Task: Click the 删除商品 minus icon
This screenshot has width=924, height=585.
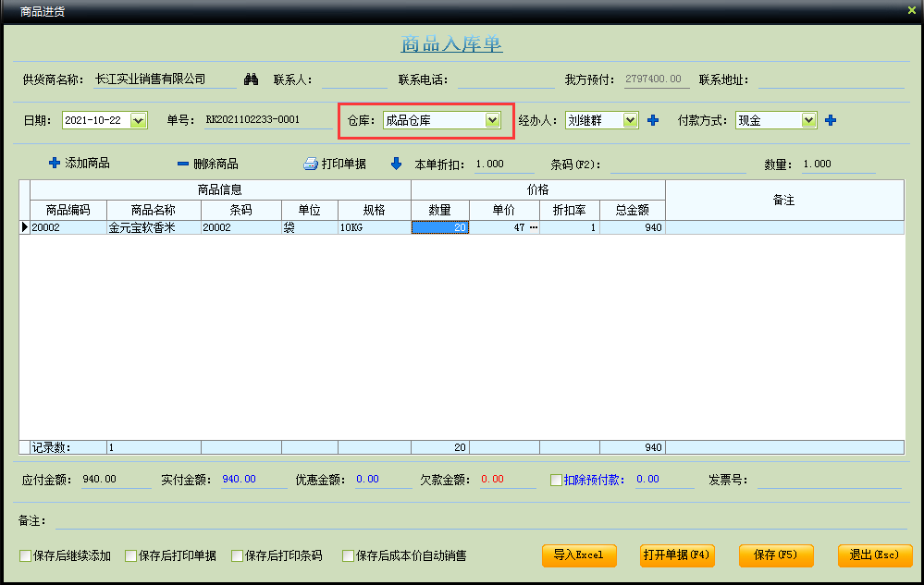Action: pos(183,164)
